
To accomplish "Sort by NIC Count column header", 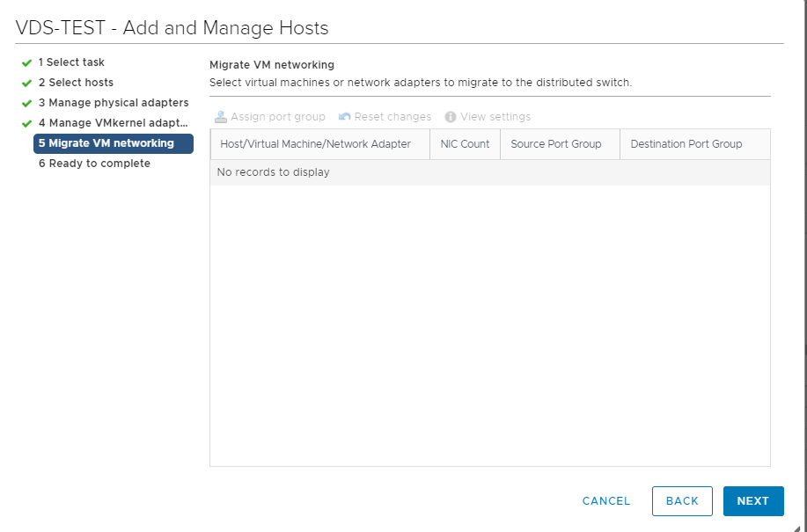I will point(465,144).
